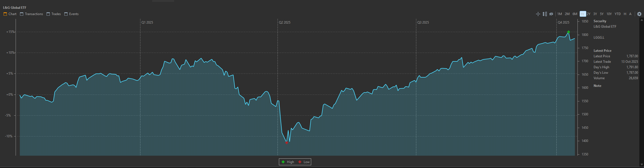Show 10Y price history
Image resolution: width=644 pixels, height=168 pixels.
(x=609, y=14)
